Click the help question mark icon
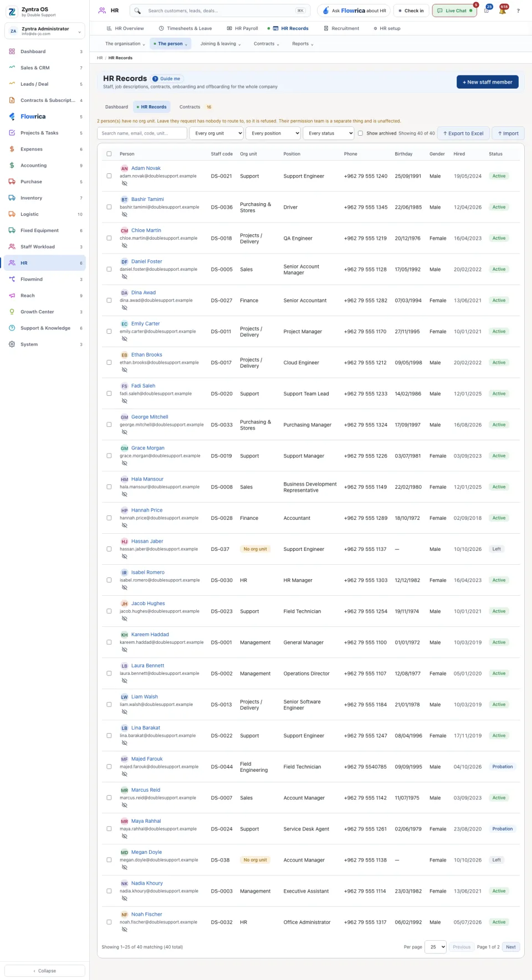 click(518, 11)
